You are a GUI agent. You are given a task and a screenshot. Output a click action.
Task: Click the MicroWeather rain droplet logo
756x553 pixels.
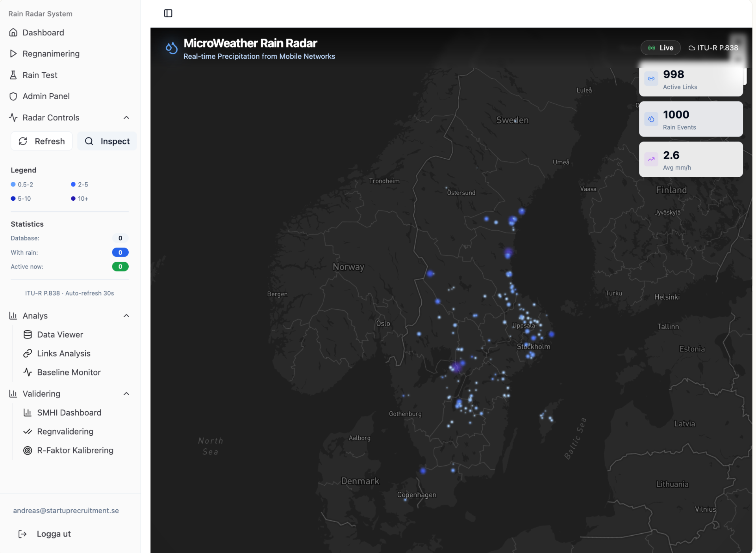[171, 48]
